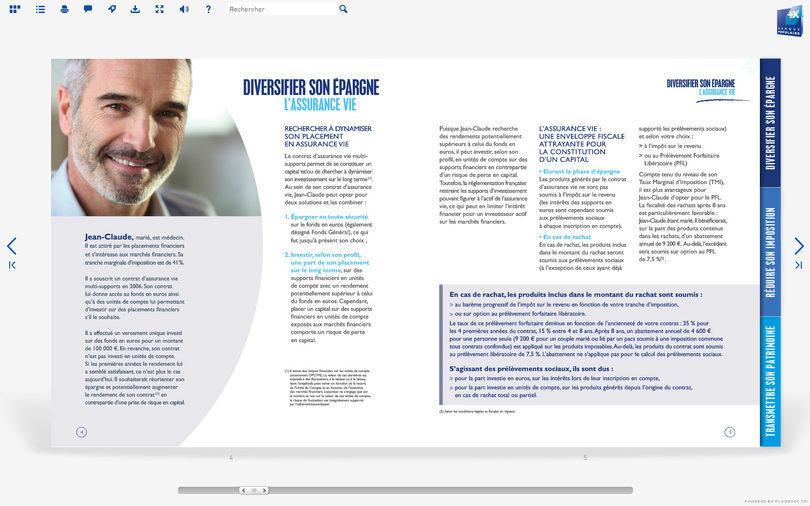The width and height of the screenshot is (810, 506).
Task: Open the Réduire son imposition side tab
Action: pyautogui.click(x=770, y=252)
